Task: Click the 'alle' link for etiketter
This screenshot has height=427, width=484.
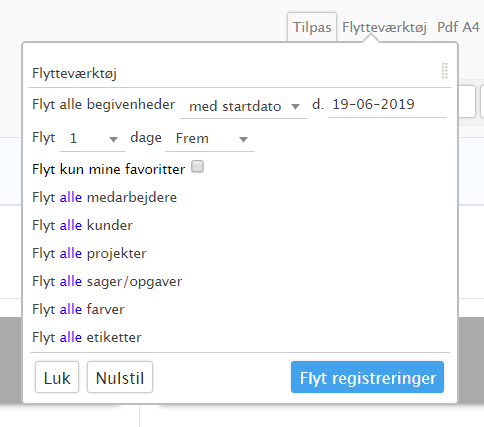Action: [x=71, y=337]
